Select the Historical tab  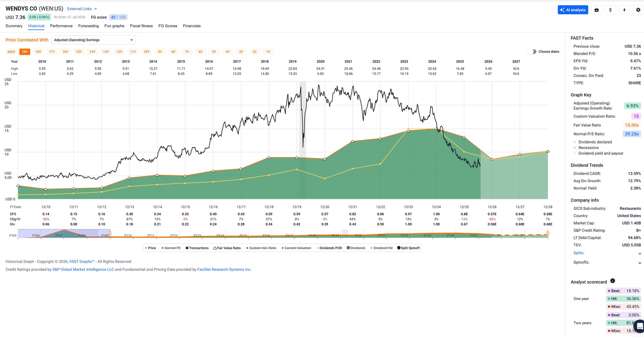[36, 26]
